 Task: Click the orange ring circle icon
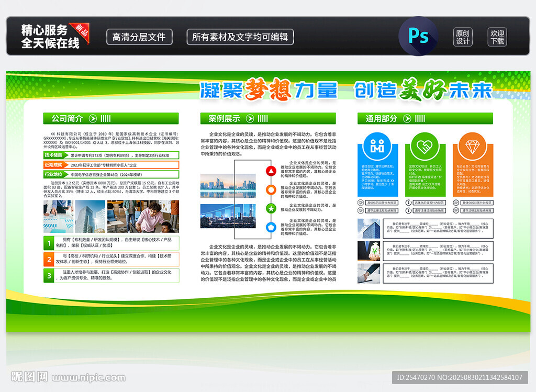pos(271,189)
